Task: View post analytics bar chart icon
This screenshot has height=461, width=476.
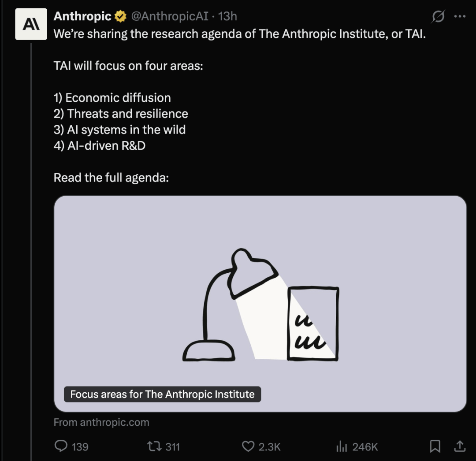Action: point(342,446)
